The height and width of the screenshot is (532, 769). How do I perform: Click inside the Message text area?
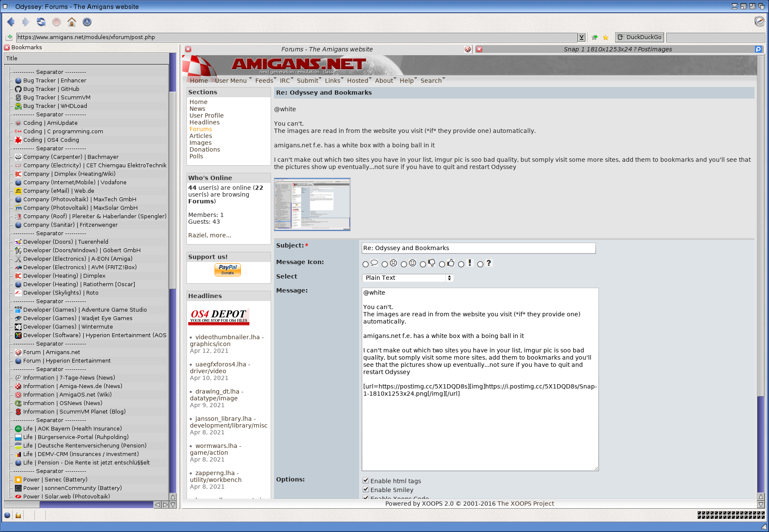[480, 379]
